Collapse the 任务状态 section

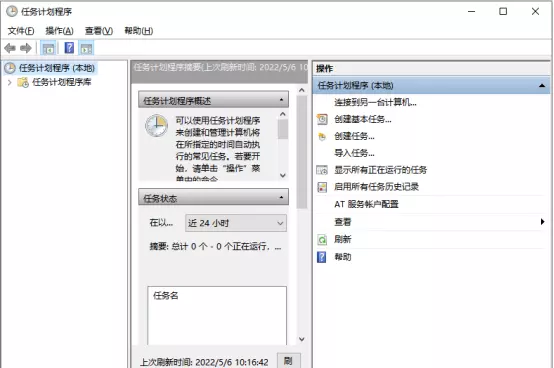281,197
